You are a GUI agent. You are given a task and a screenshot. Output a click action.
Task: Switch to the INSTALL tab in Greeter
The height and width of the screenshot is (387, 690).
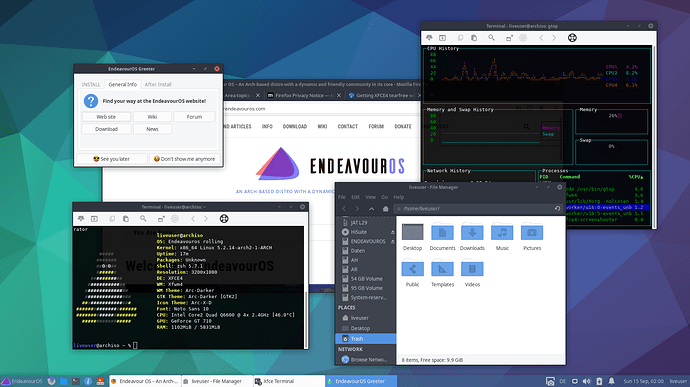pos(91,85)
